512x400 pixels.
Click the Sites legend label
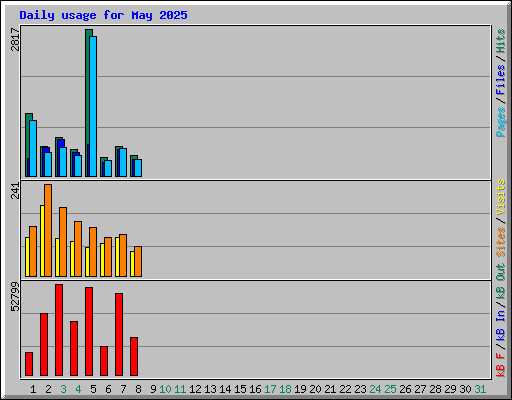pyautogui.click(x=501, y=242)
